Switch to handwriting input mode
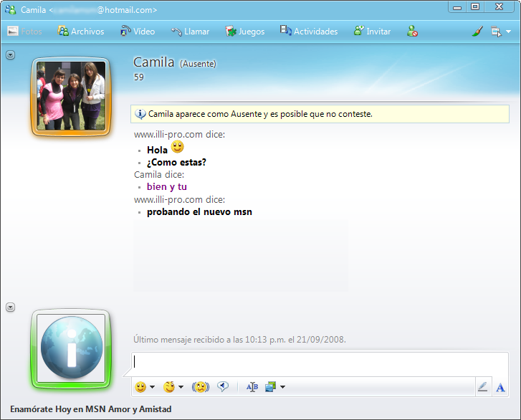 click(x=482, y=387)
